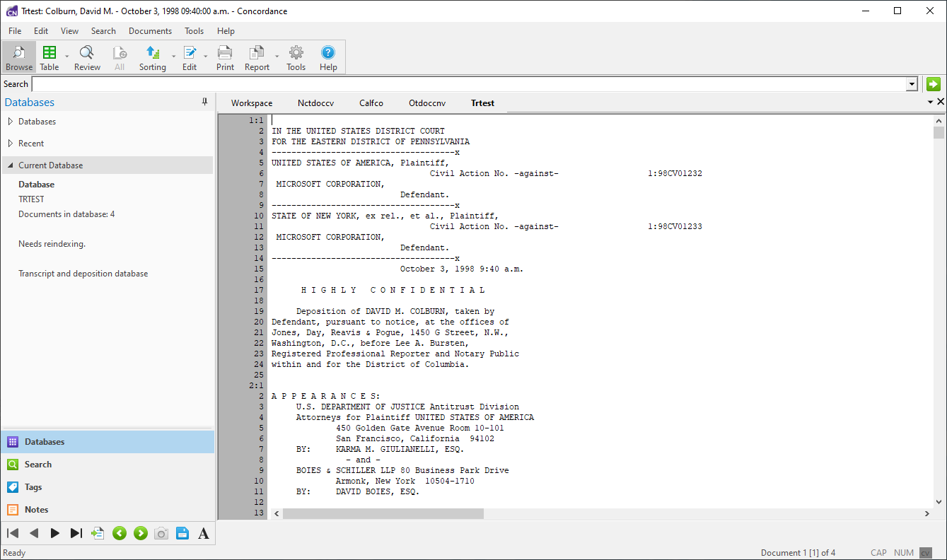This screenshot has height=560, width=947.
Task: Click the 'H I G H L Y C O N F I D E N T I A L' line
Action: pyautogui.click(x=393, y=290)
